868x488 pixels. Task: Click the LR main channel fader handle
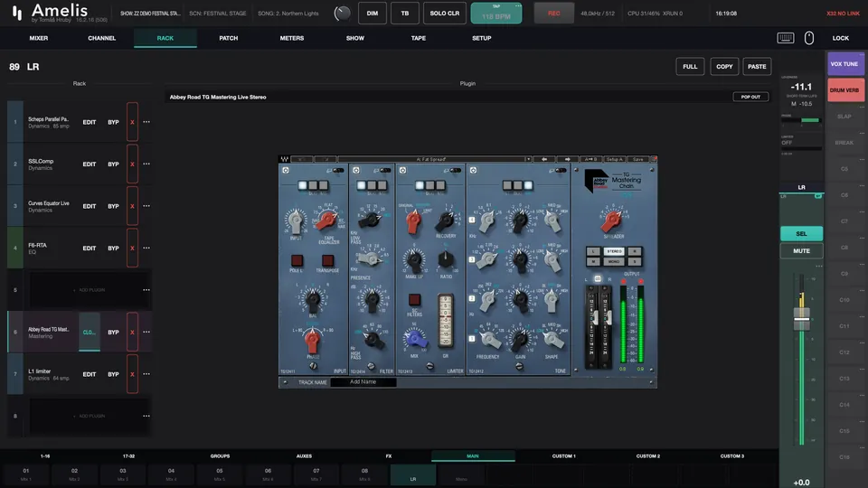pos(801,319)
